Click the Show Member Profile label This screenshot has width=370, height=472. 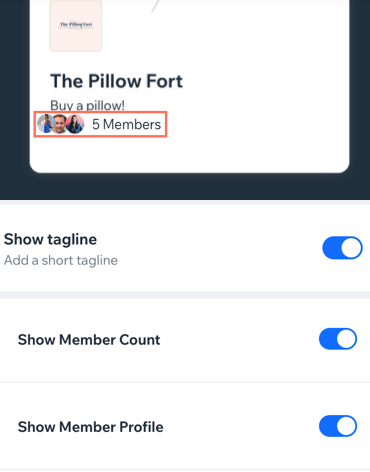pyautogui.click(x=91, y=427)
